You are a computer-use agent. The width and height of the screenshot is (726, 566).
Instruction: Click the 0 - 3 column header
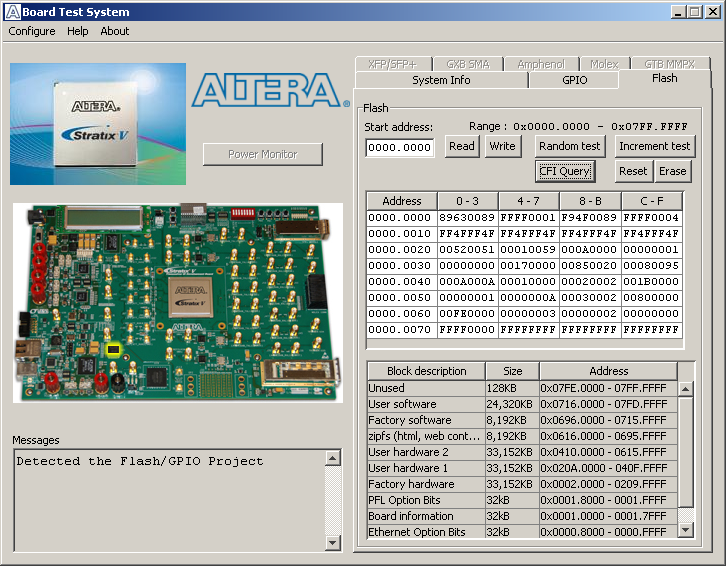(x=468, y=201)
